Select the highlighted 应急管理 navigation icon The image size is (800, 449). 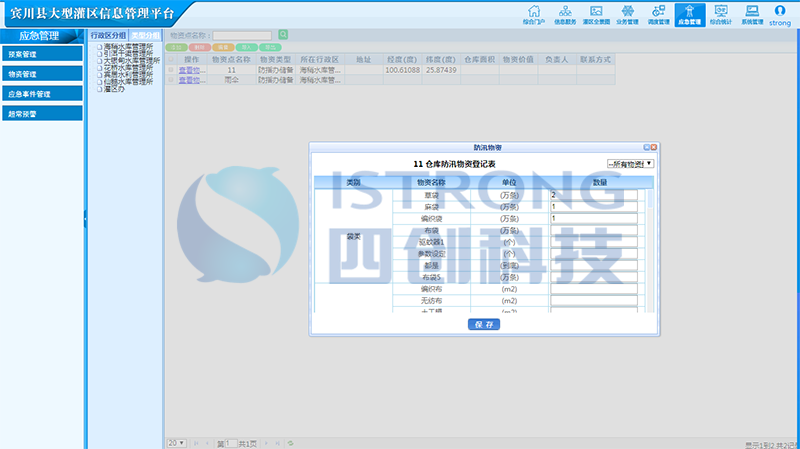click(690, 15)
